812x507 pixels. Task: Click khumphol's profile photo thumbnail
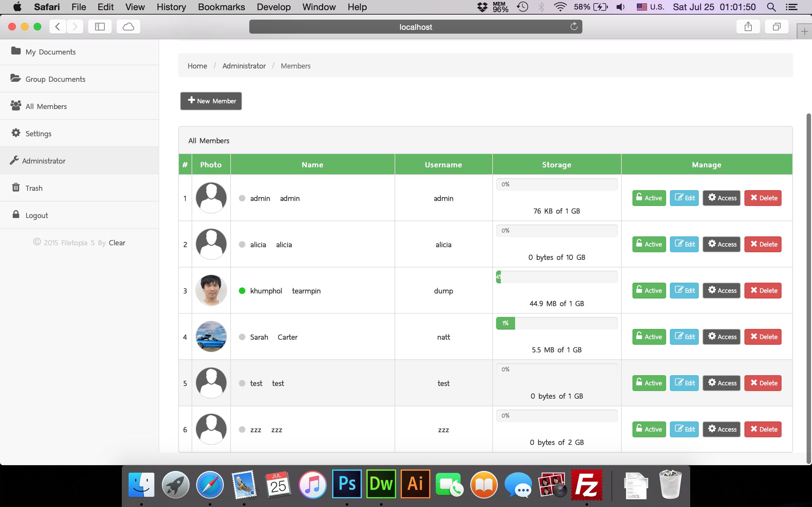point(211,290)
